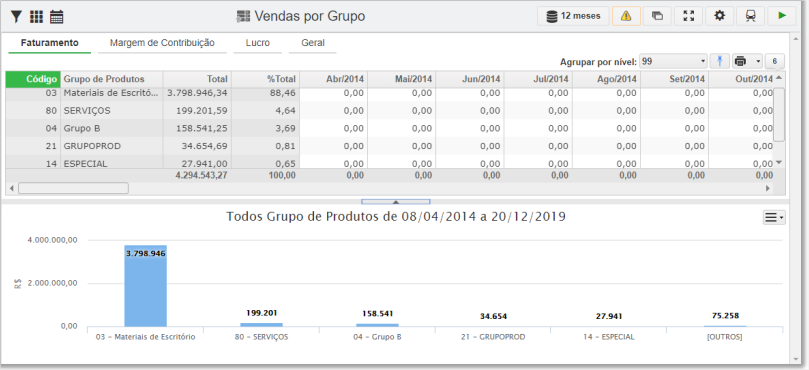This screenshot has height=370, width=809.
Task: Open the calendar icon in toolbar
Action: tap(56, 17)
